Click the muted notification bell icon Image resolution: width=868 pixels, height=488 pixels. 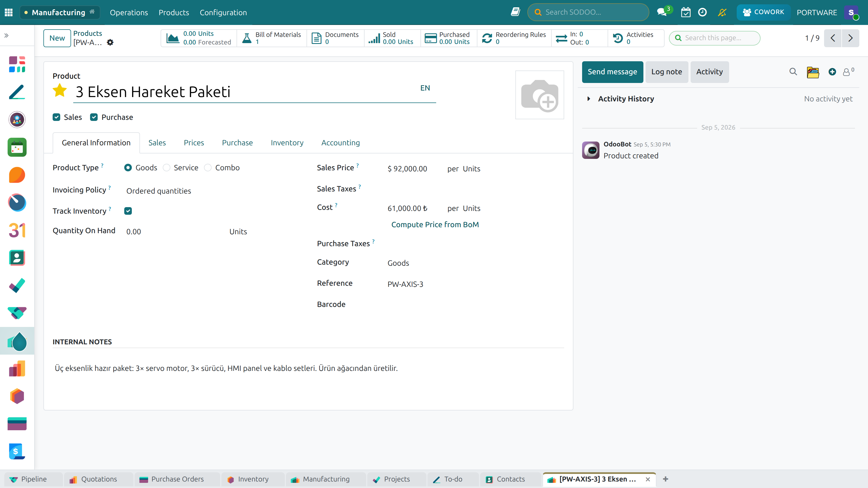coord(722,12)
